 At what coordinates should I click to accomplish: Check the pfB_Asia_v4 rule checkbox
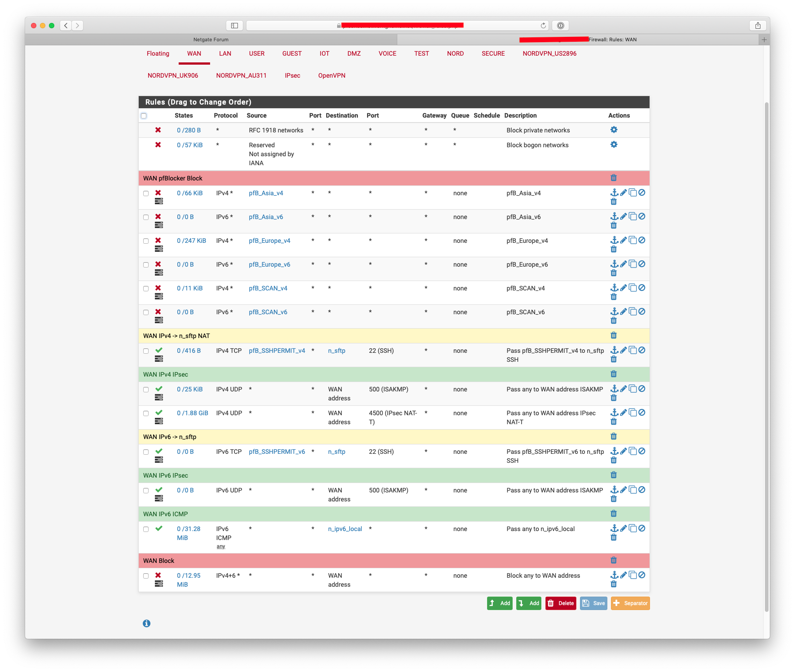click(x=146, y=193)
